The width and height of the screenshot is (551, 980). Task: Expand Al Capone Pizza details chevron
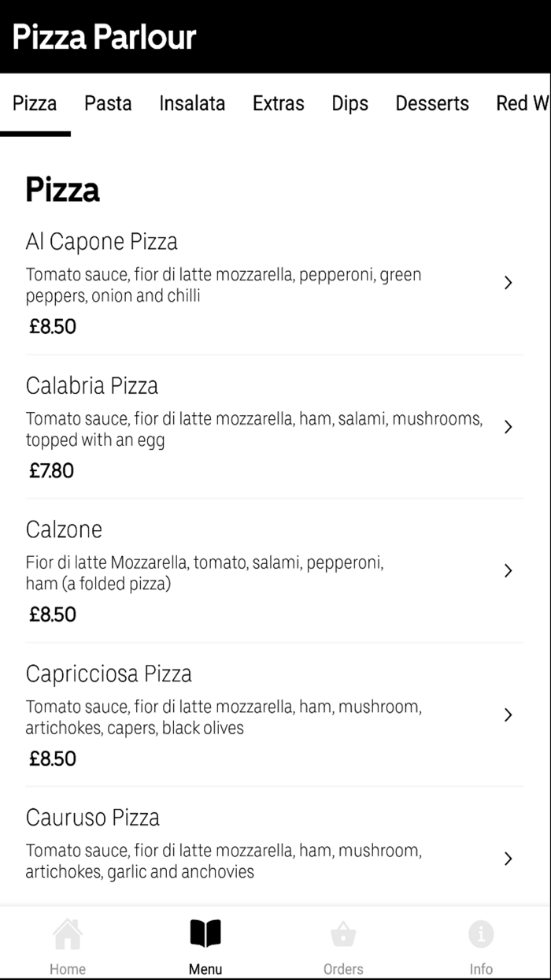pos(508,283)
